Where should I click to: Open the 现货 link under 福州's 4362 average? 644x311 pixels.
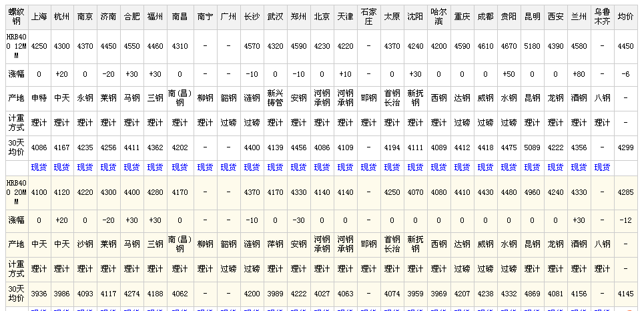[155, 168]
